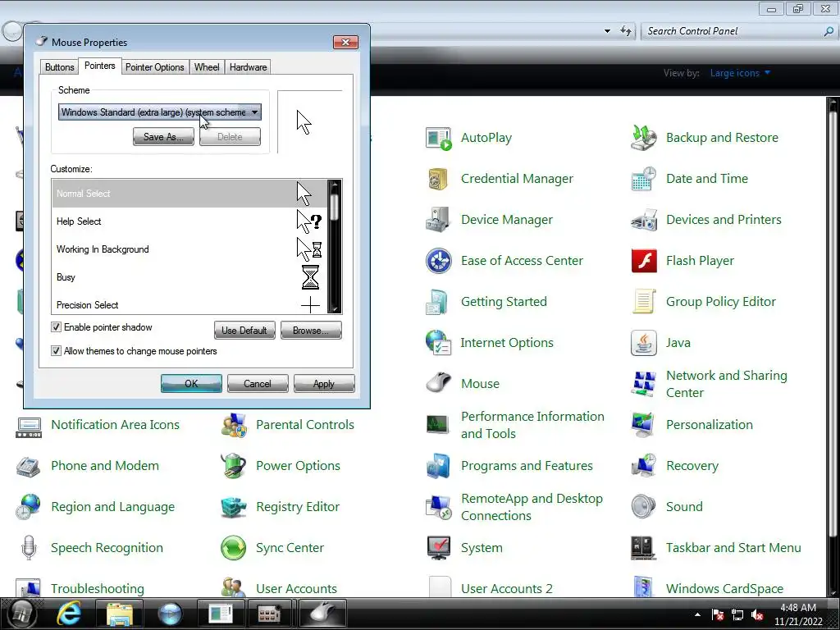
Task: Click the Getting Started icon
Action: [x=438, y=302]
